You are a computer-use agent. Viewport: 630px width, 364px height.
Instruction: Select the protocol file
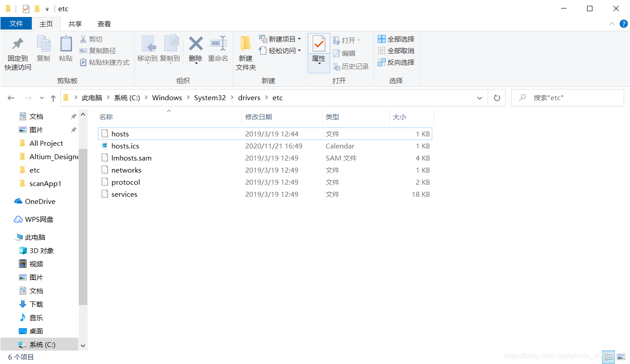point(265,182)
